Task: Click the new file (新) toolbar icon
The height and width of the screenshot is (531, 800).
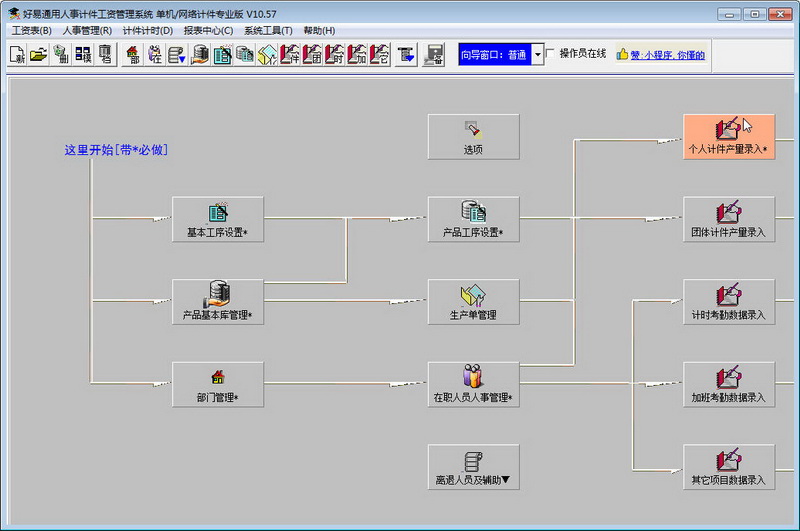Action: (x=17, y=55)
